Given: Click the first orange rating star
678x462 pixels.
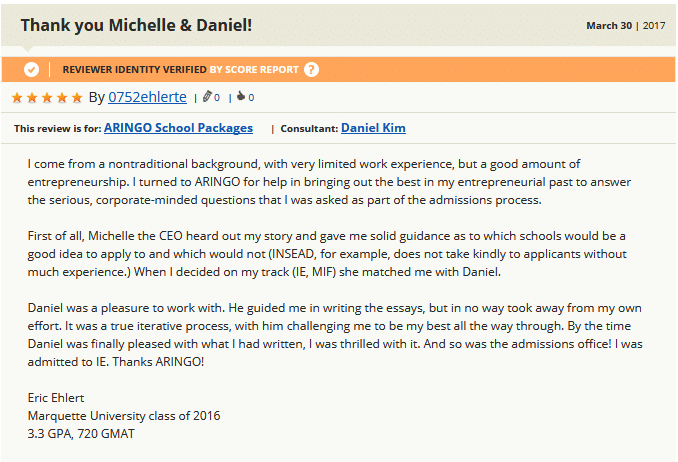Looking at the screenshot, I should click(17, 97).
